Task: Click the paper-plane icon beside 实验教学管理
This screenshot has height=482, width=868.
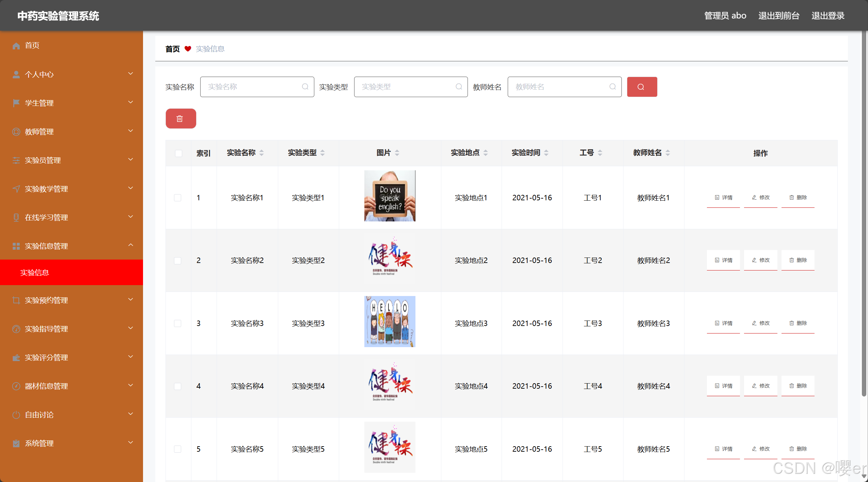Action: 16,189
